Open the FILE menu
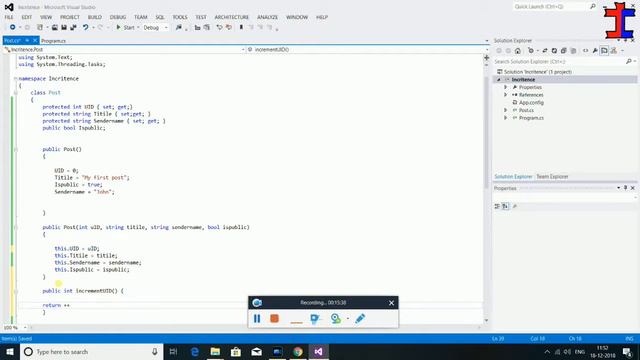Viewport: 640px width, 360px height. pos(9,17)
